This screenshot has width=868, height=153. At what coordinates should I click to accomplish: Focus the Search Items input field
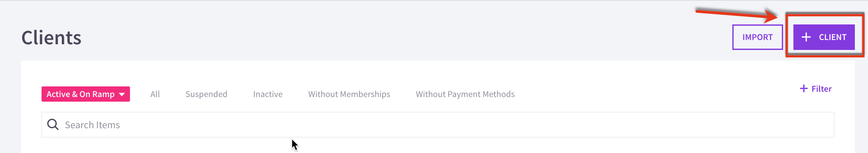click(x=438, y=125)
